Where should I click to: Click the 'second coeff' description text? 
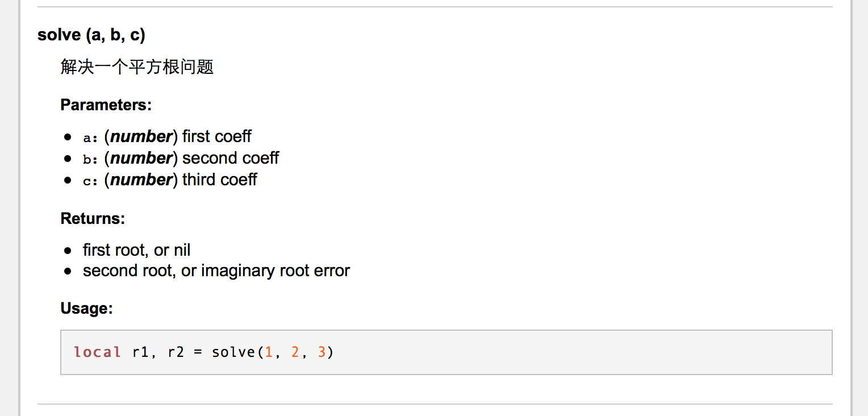pos(231,157)
